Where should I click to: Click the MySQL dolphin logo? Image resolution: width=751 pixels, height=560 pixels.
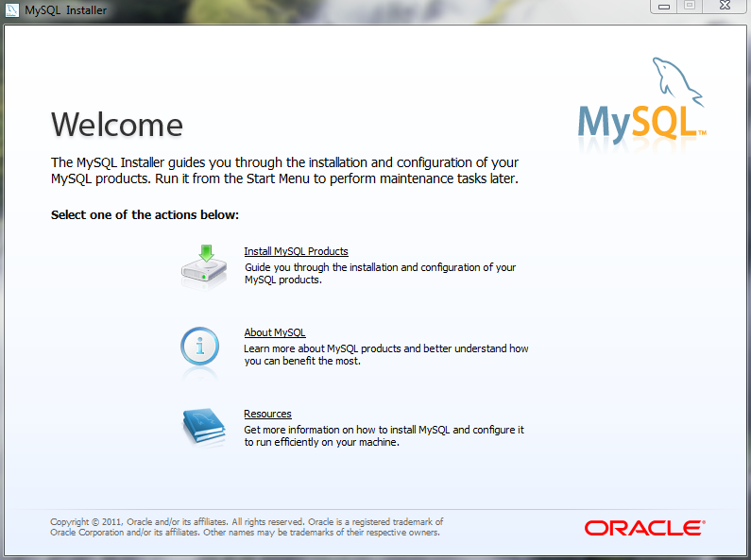pyautogui.click(x=642, y=101)
